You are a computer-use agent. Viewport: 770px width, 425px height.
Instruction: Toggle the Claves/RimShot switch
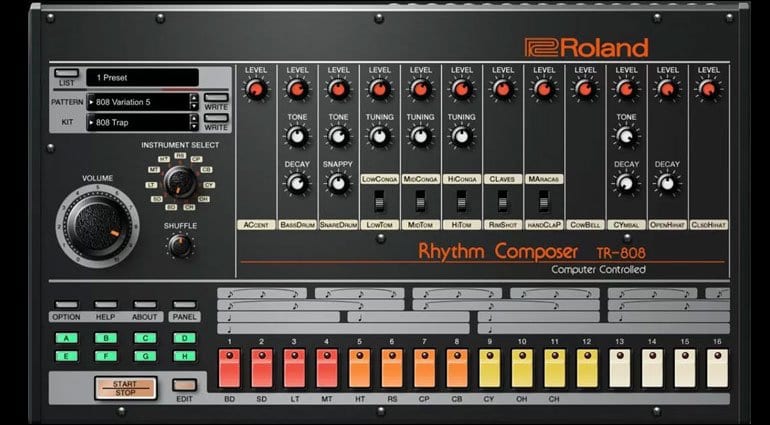click(502, 201)
